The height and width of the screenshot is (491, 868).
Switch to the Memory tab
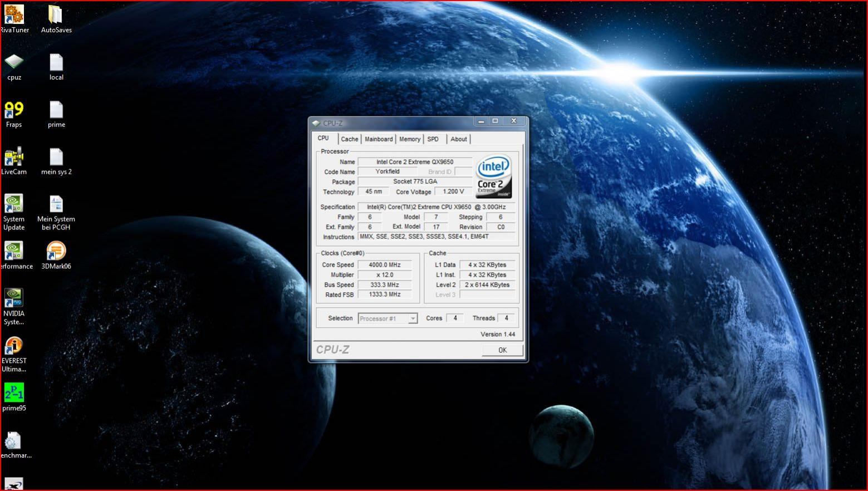click(x=410, y=139)
